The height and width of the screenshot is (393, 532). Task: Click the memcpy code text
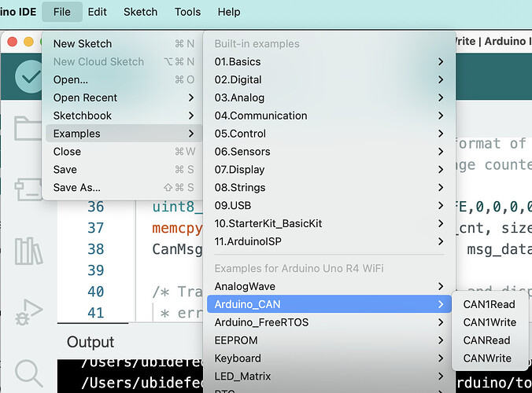[x=177, y=229]
